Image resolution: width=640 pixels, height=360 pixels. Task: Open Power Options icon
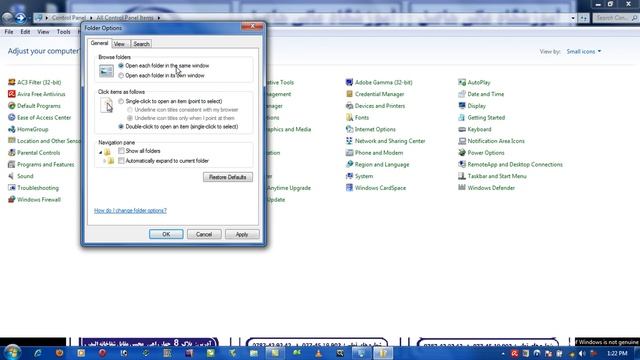coord(462,153)
